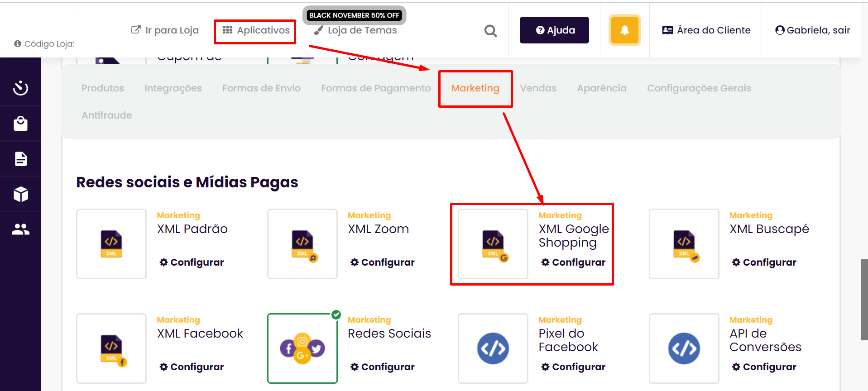
Task: Click the search magnifier icon
Action: pyautogui.click(x=490, y=31)
